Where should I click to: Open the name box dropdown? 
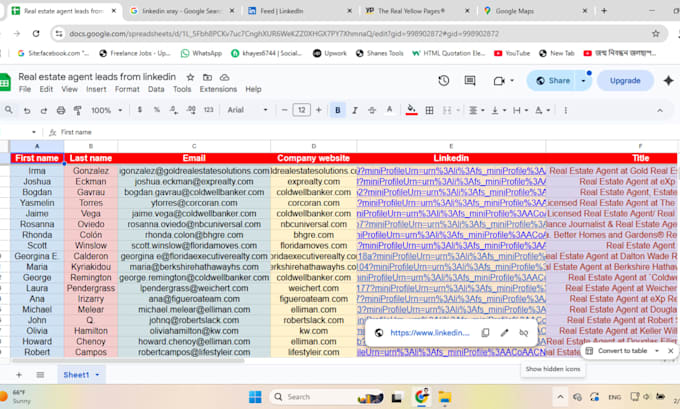pyautogui.click(x=34, y=132)
